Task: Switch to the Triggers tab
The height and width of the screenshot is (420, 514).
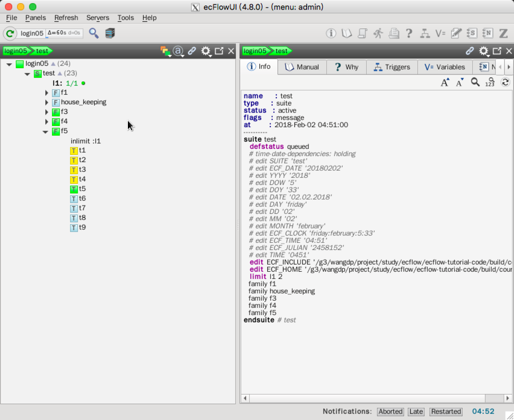Action: (x=392, y=67)
